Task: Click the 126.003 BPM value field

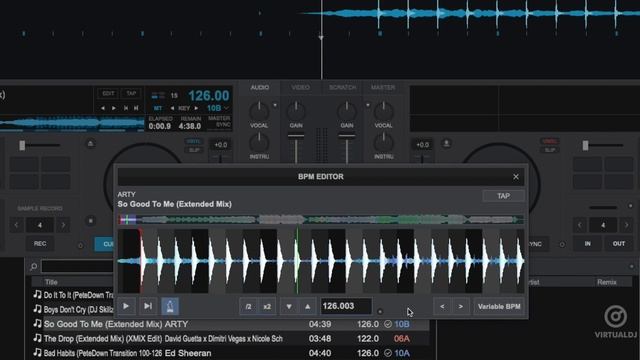Action: point(346,306)
